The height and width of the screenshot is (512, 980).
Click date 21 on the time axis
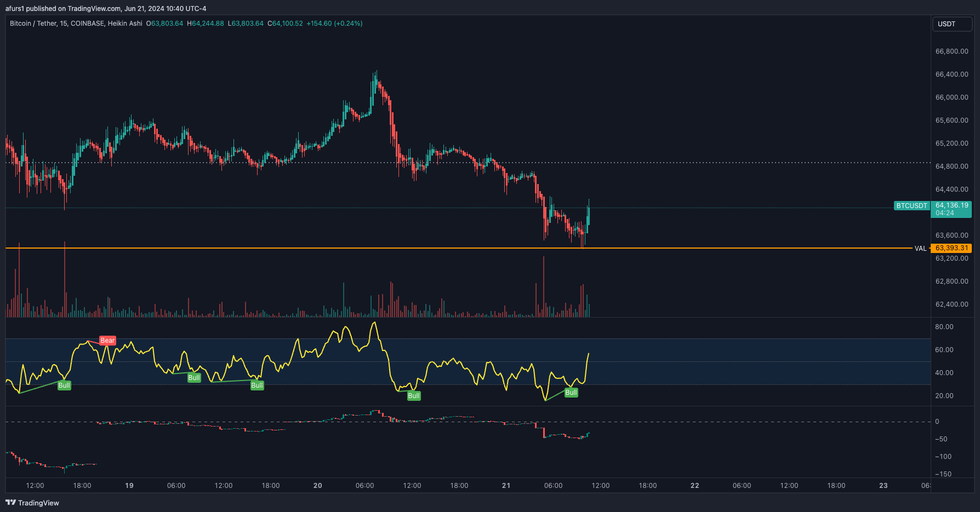pos(506,486)
